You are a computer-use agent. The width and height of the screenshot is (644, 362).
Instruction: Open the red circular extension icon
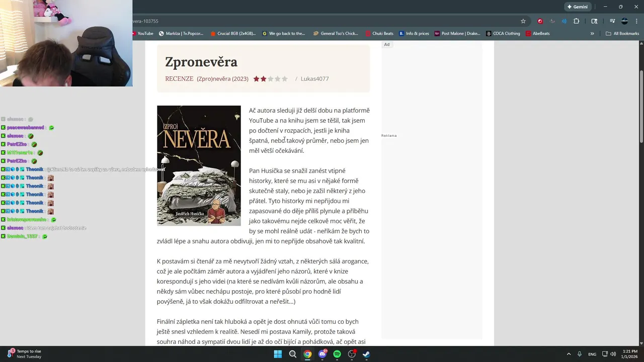(540, 21)
